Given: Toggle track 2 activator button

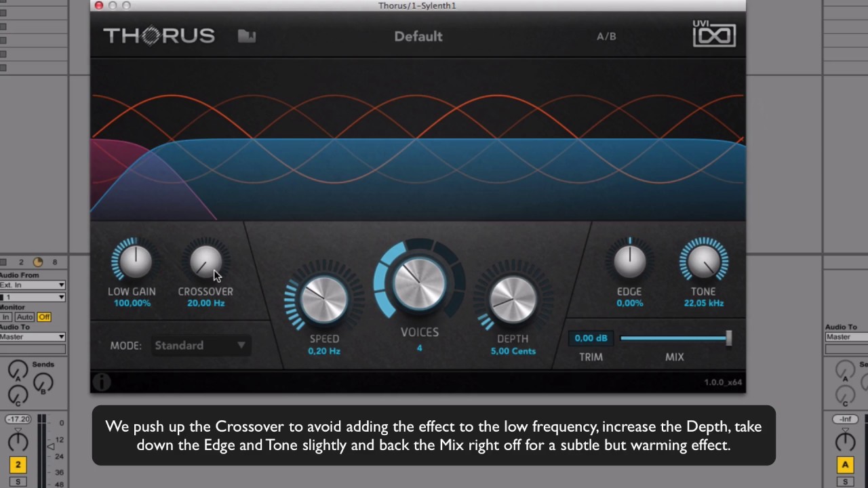Looking at the screenshot, I should tap(18, 465).
